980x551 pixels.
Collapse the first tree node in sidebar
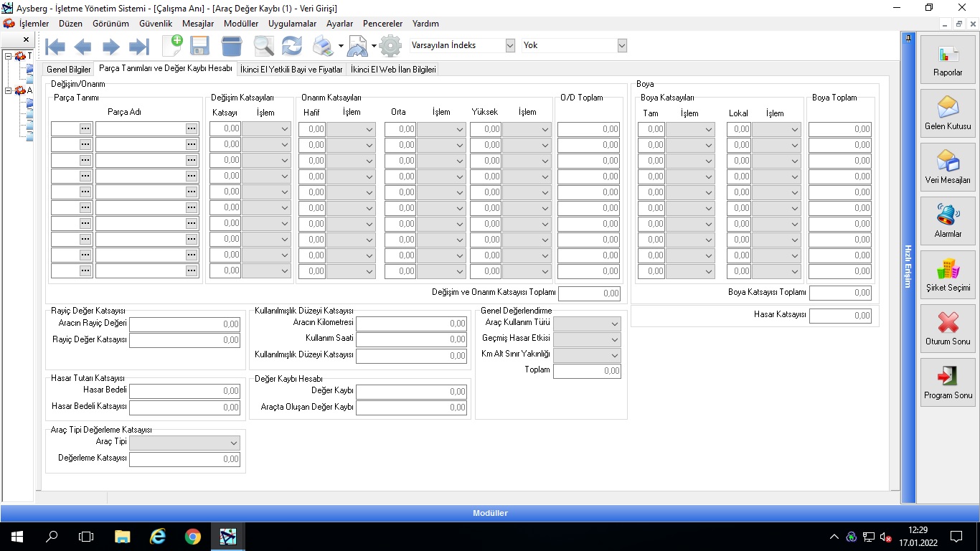tap(9, 56)
